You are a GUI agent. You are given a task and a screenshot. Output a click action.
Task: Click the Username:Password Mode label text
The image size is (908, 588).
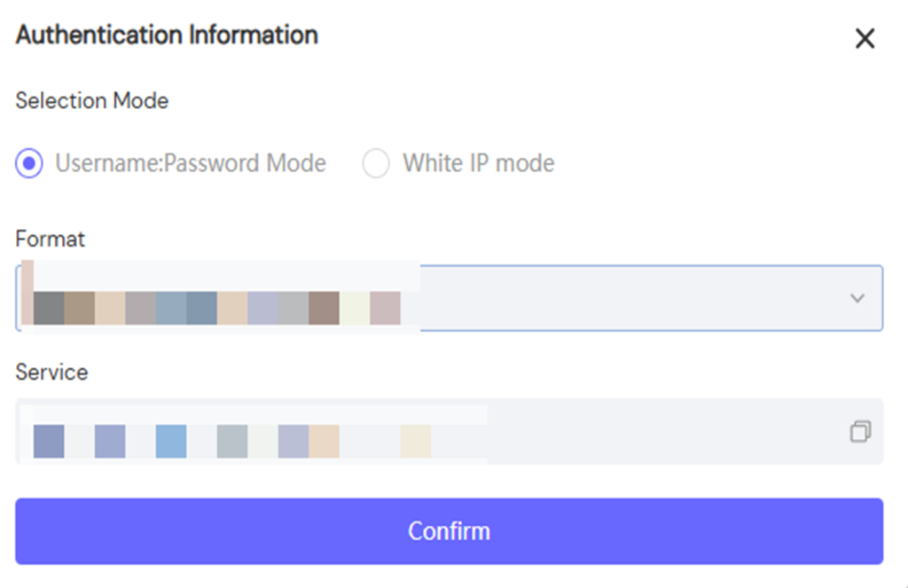[191, 163]
